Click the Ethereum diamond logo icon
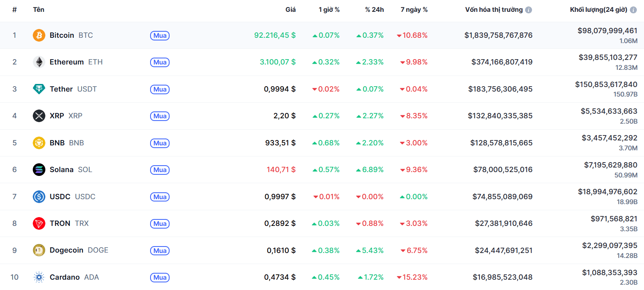 [39, 62]
